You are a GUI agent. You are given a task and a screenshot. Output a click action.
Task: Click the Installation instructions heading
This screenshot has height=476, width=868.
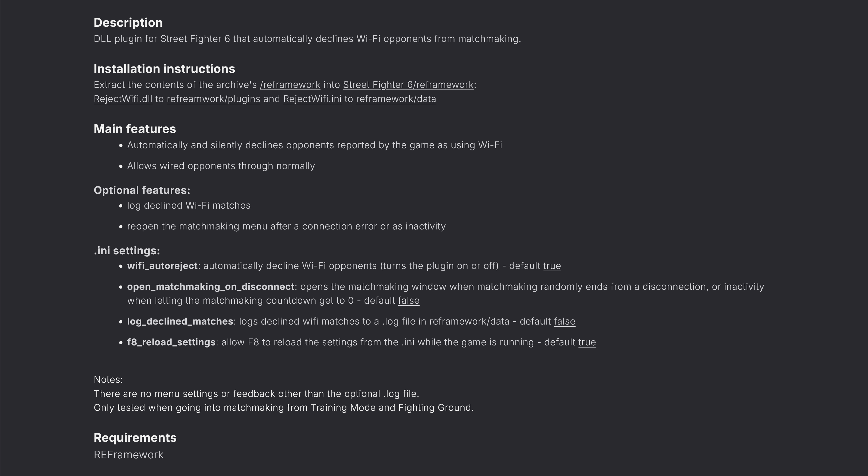click(x=165, y=69)
